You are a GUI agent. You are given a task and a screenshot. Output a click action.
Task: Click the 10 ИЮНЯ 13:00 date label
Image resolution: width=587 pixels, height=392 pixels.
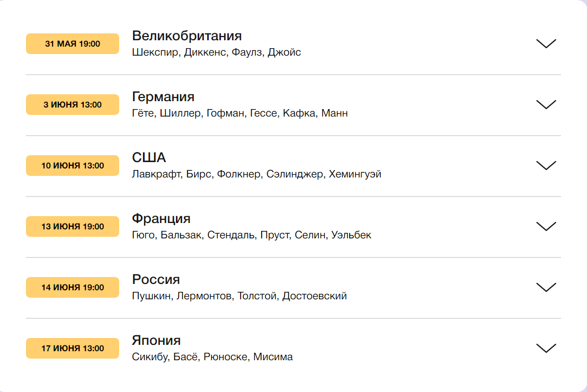click(x=73, y=166)
